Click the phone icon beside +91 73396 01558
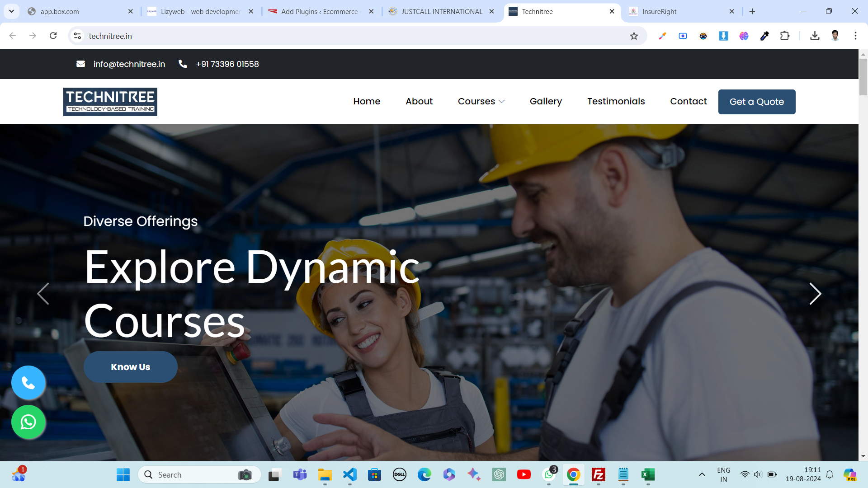This screenshot has width=868, height=488. [x=183, y=64]
